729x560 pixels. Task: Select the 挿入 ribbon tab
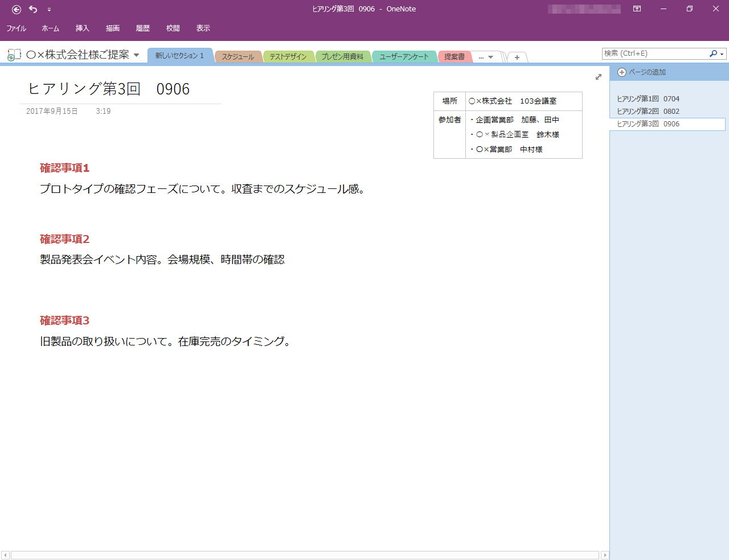(x=82, y=28)
